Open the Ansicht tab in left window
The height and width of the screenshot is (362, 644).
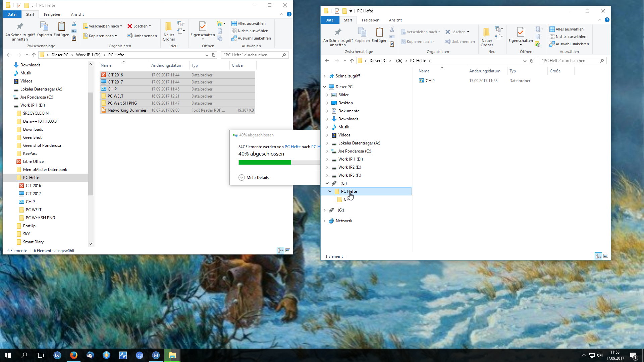77,14
